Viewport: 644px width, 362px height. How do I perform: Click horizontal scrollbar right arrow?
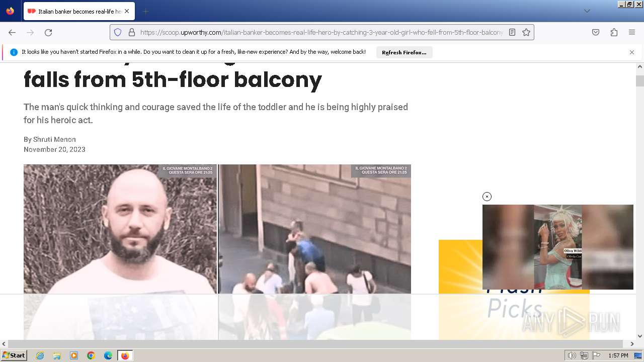point(632,344)
